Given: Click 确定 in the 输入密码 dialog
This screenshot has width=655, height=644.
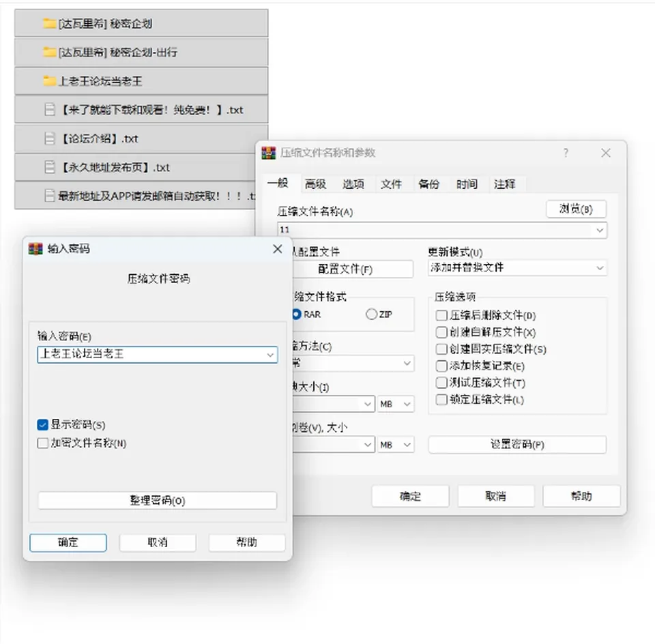Looking at the screenshot, I should point(68,542).
